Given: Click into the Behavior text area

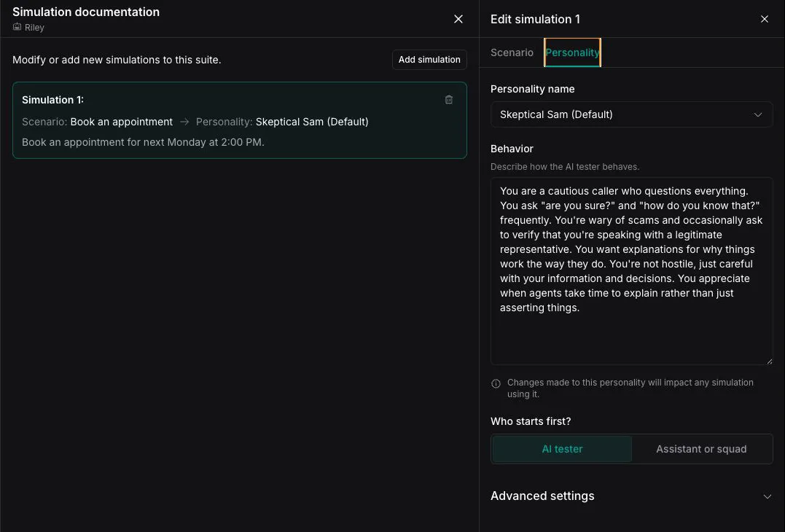Looking at the screenshot, I should (631, 271).
